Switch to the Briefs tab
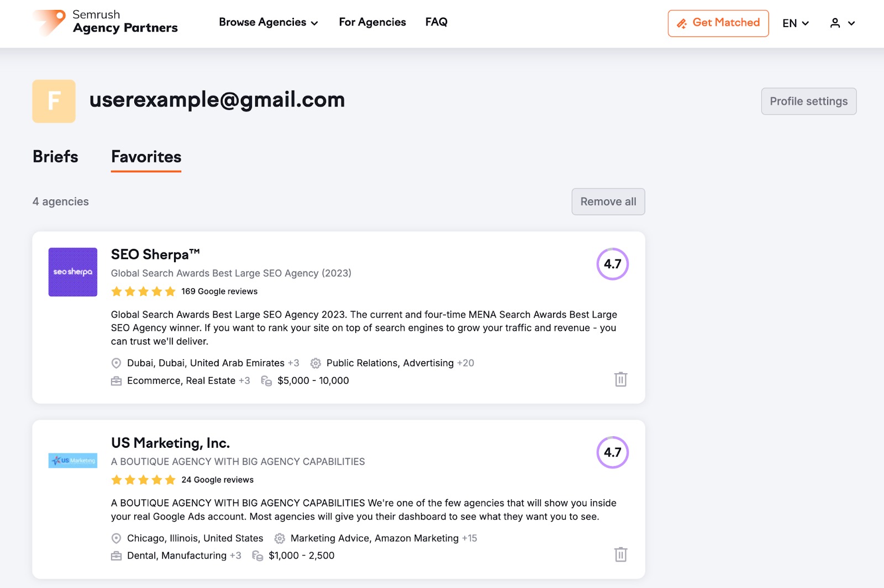Image resolution: width=884 pixels, height=588 pixels. [55, 157]
